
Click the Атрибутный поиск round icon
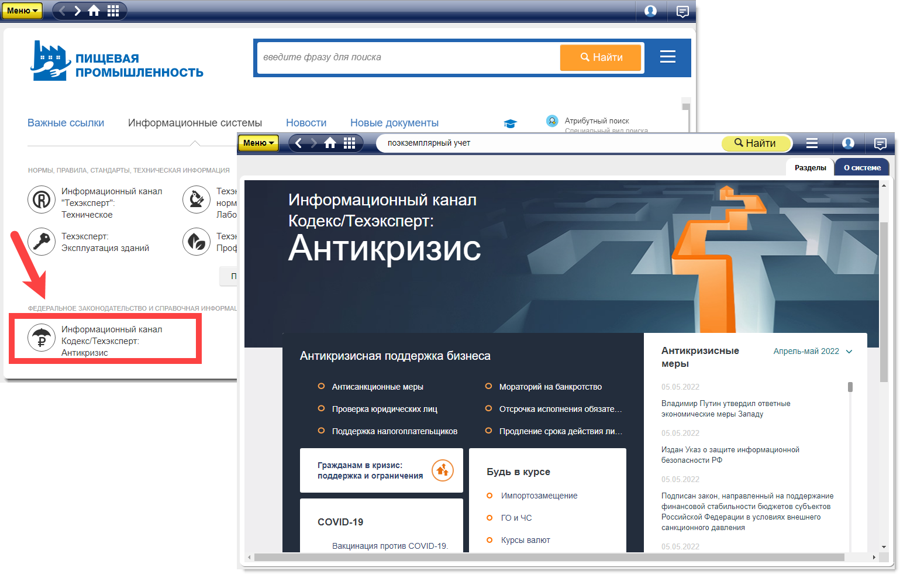pos(552,121)
